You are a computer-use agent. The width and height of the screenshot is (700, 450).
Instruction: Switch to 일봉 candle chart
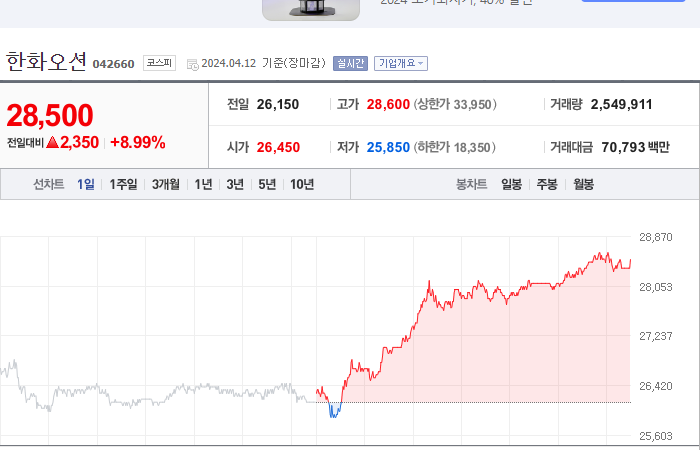tap(512, 184)
